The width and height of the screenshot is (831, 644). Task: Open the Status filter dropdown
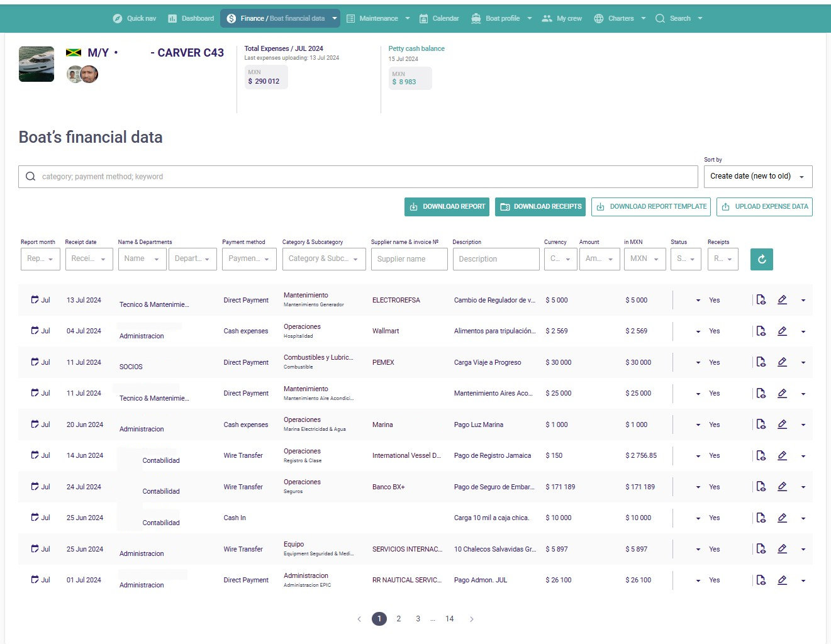pyautogui.click(x=686, y=259)
